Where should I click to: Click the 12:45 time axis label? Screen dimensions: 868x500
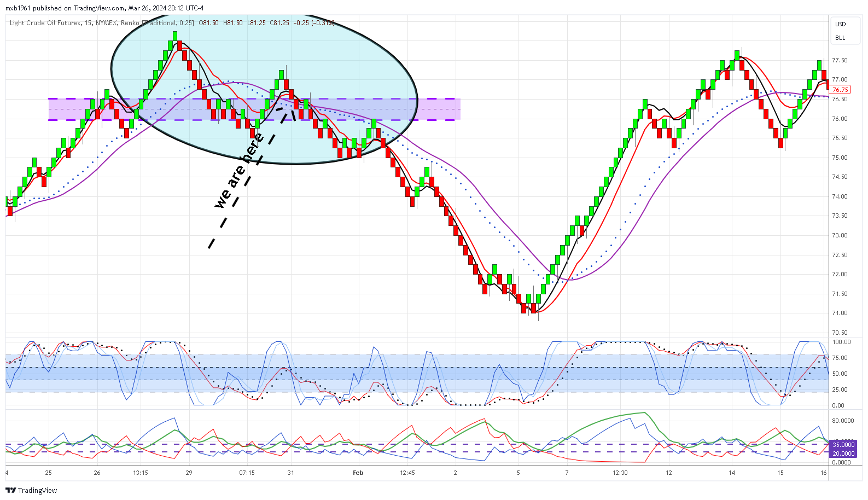point(407,473)
